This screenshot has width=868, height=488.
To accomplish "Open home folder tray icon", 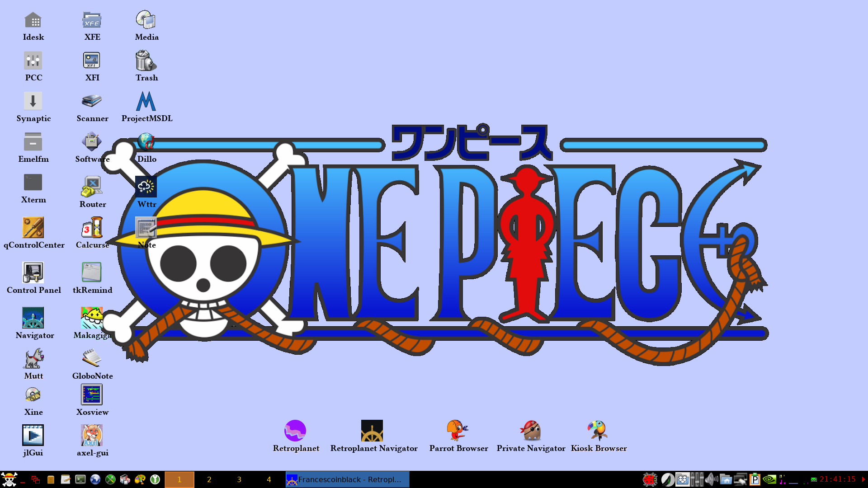I will pos(726,479).
